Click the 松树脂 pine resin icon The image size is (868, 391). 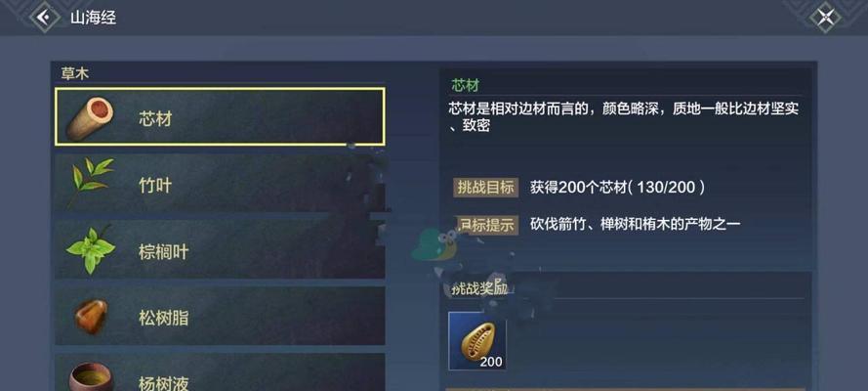pos(92,317)
